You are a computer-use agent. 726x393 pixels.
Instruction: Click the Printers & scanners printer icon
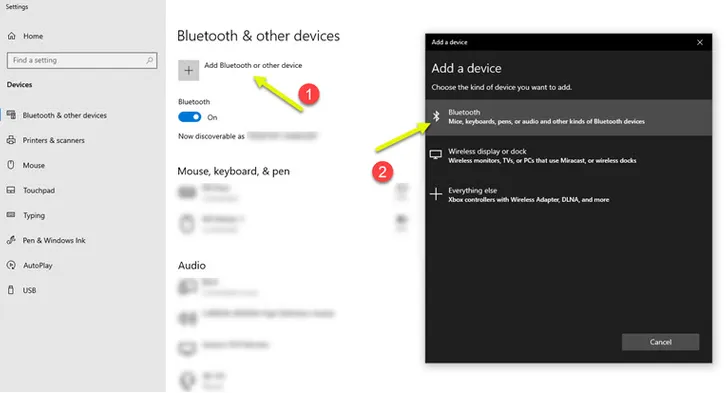coord(11,140)
